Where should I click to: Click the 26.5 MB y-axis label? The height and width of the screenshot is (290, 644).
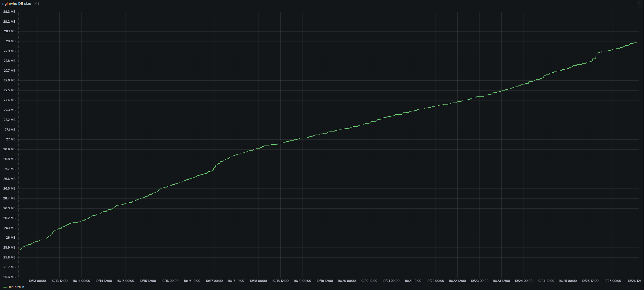[x=9, y=188]
